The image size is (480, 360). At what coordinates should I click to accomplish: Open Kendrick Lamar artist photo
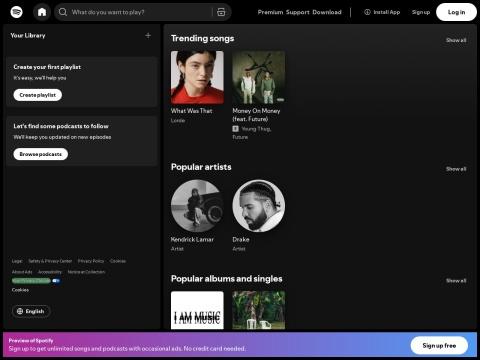197,206
